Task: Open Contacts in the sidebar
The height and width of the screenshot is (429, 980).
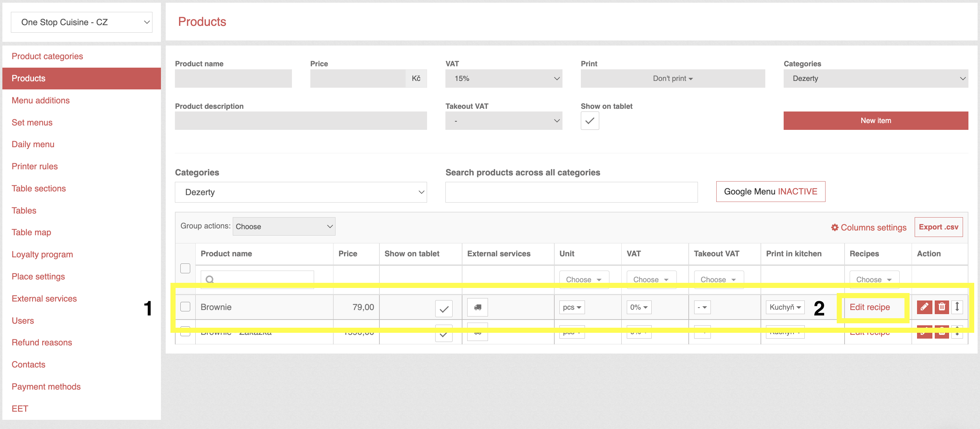Action: click(29, 364)
